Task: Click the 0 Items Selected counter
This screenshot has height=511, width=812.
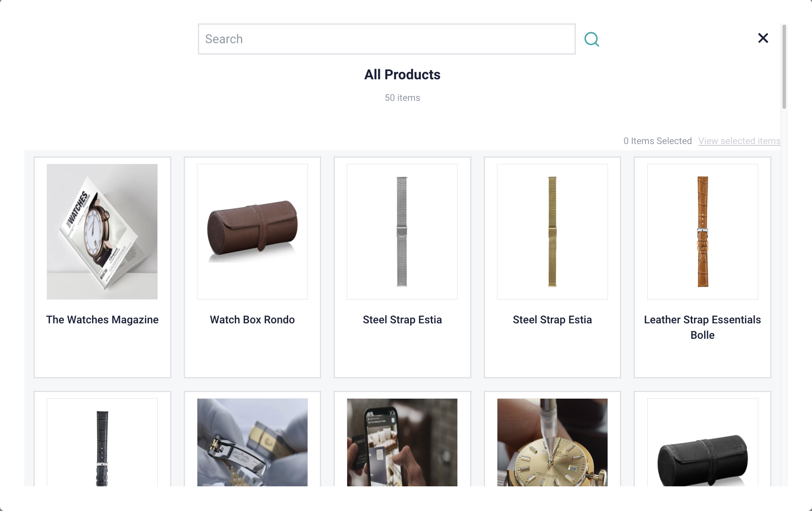Action: coord(657,141)
